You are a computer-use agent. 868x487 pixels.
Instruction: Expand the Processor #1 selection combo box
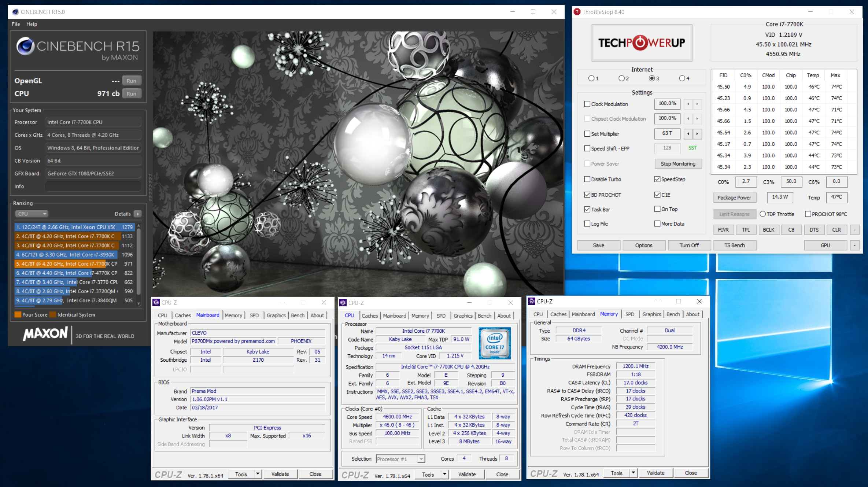tap(421, 459)
